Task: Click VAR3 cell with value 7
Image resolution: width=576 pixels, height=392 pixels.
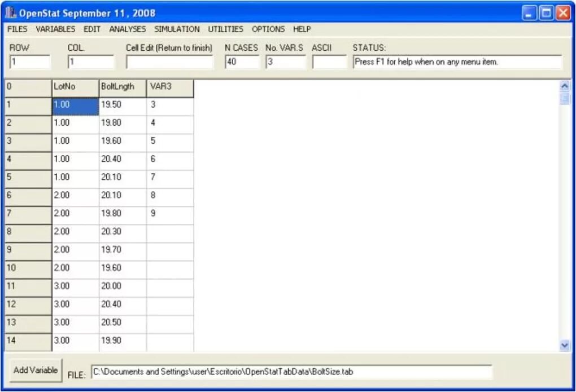Action: coord(170,179)
